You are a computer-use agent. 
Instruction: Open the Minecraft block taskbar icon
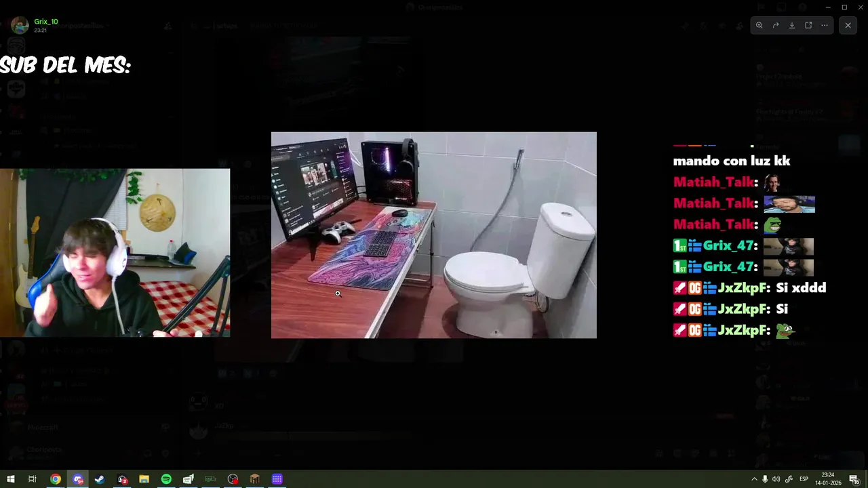click(x=254, y=479)
